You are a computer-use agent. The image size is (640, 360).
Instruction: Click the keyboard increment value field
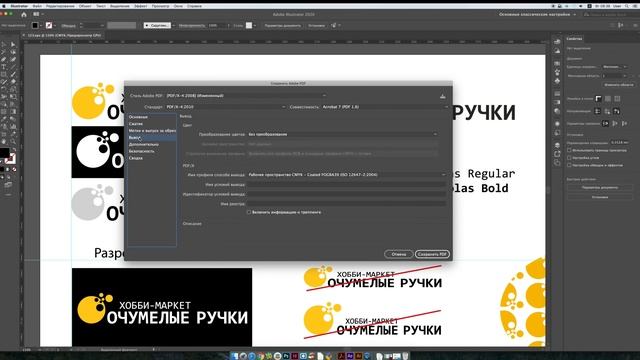pos(620,142)
